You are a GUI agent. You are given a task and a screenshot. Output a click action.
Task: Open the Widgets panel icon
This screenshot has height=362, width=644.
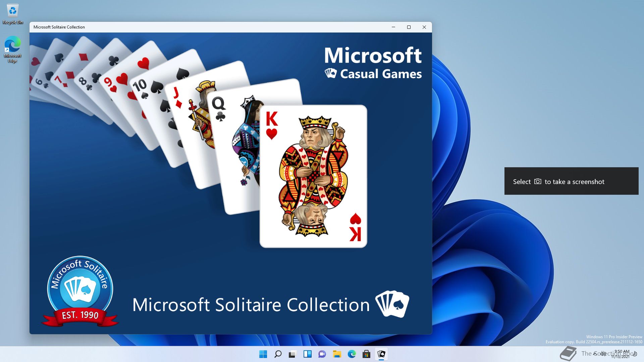[308, 354]
